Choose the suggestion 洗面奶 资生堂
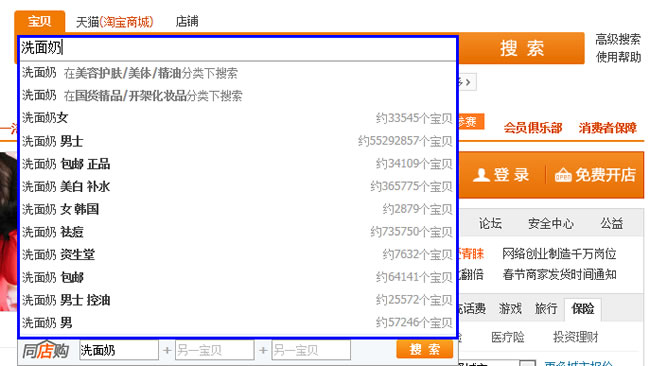Viewport: 650px width, 366px height. coord(238,255)
